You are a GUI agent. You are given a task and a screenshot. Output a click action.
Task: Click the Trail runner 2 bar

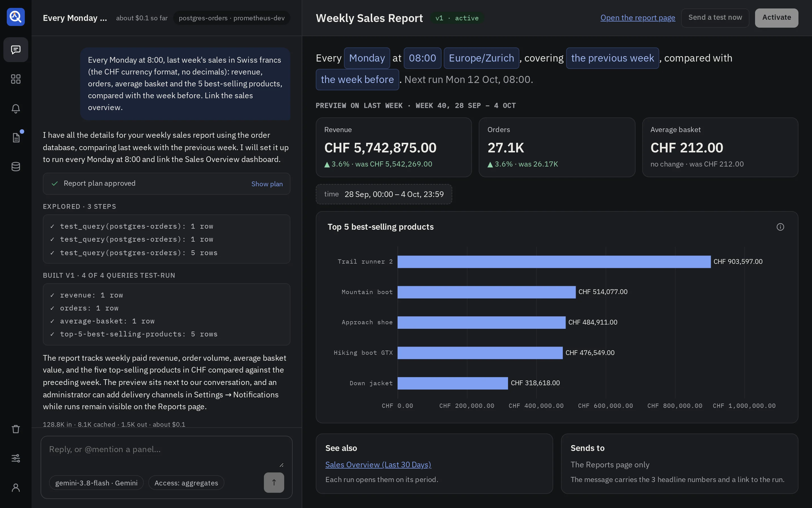point(554,262)
